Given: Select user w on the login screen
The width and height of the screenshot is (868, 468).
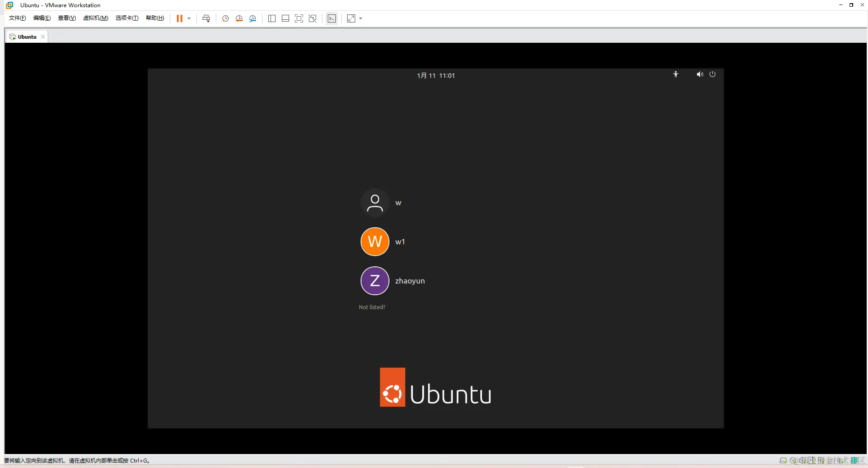Looking at the screenshot, I should [x=381, y=203].
